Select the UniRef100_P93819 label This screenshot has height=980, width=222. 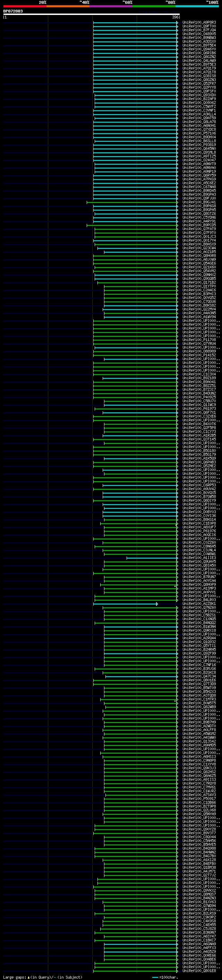pyautogui.click(x=199, y=145)
